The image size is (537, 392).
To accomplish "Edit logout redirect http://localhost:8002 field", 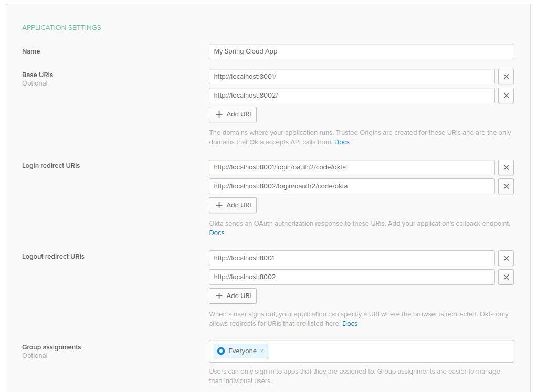I will (x=352, y=277).
